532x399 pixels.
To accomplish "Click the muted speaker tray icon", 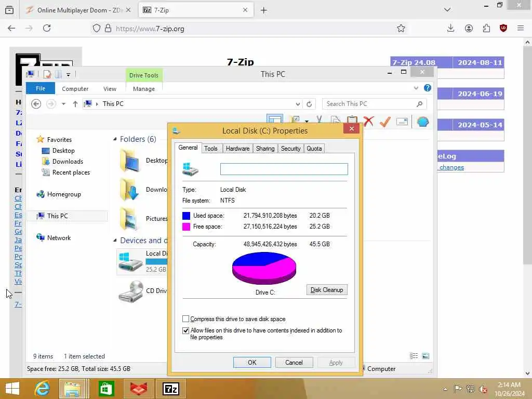I will pyautogui.click(x=483, y=389).
